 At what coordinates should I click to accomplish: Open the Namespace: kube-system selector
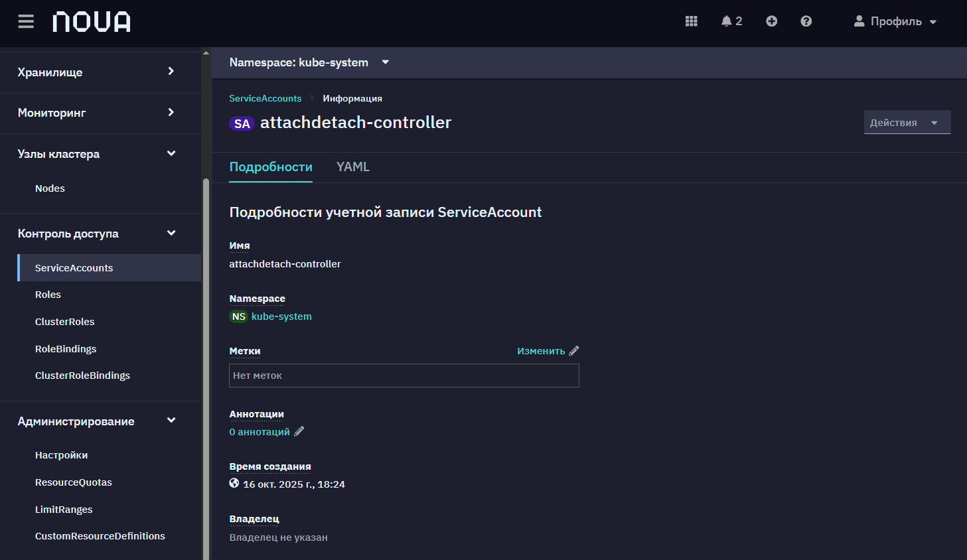tap(309, 62)
